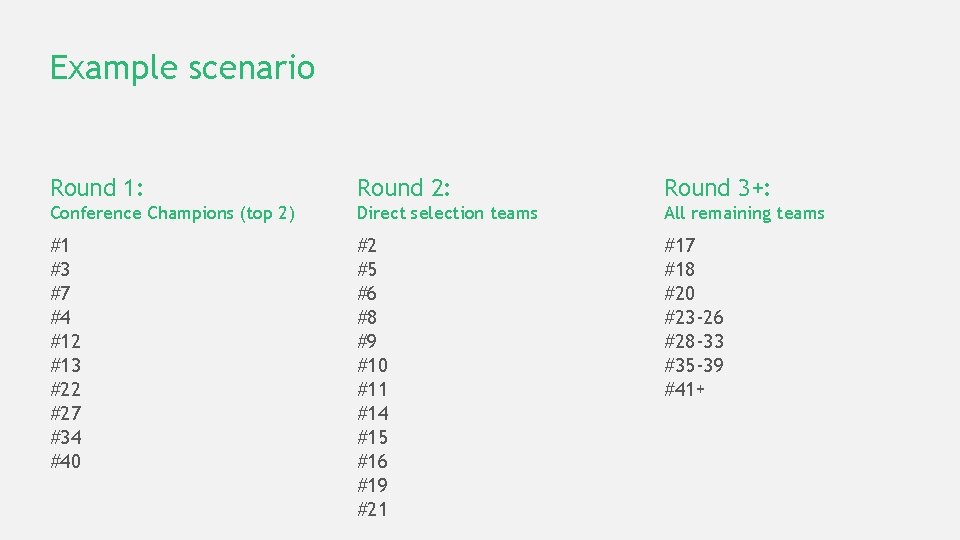This screenshot has width=960, height=540.
Task: Select the 'Round 2:' heading
Action: coord(404,188)
